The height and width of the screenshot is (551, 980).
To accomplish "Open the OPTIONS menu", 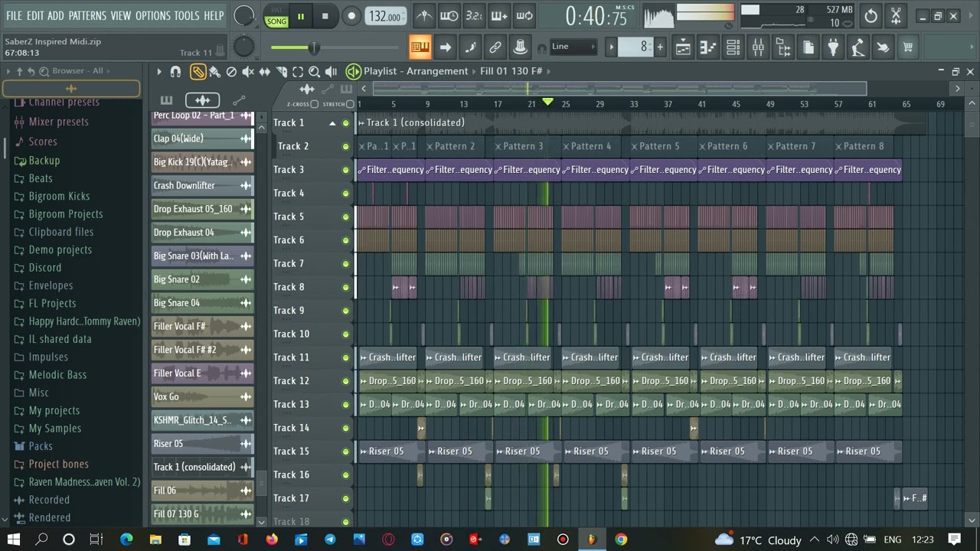I will (153, 15).
